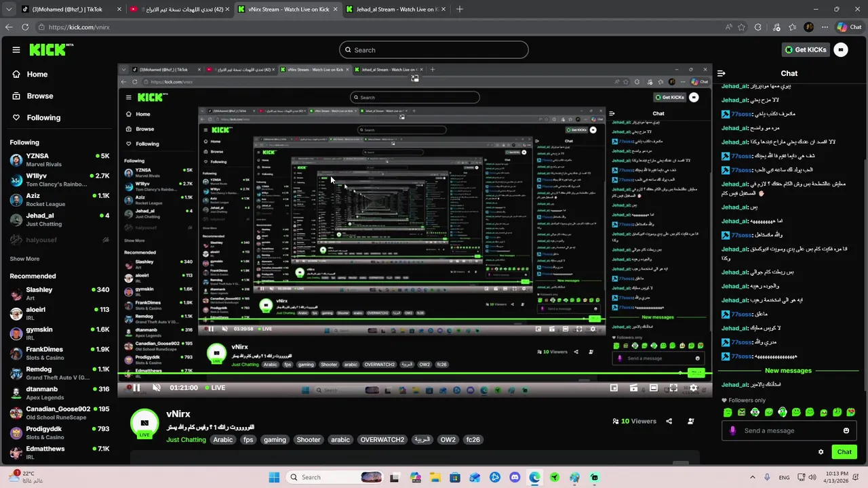The image size is (868, 488).
Task: Add this page to favorites star
Action: point(741,27)
